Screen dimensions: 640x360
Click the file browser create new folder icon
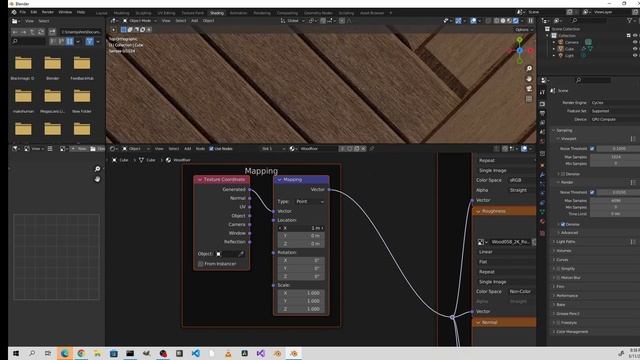click(52, 32)
